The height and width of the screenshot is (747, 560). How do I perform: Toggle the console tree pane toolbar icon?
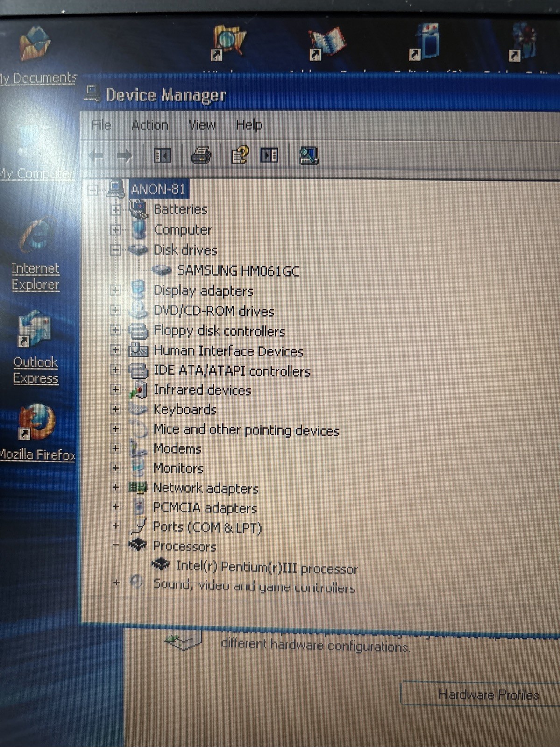pyautogui.click(x=163, y=156)
